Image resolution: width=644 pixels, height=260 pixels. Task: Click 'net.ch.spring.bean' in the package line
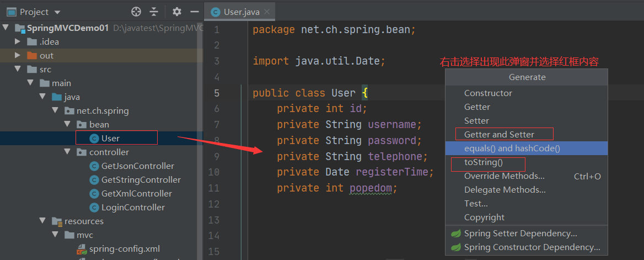[x=356, y=30]
